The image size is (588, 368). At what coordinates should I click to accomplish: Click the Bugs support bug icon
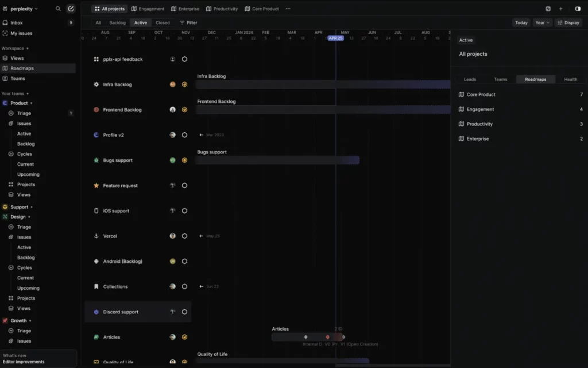point(96,160)
